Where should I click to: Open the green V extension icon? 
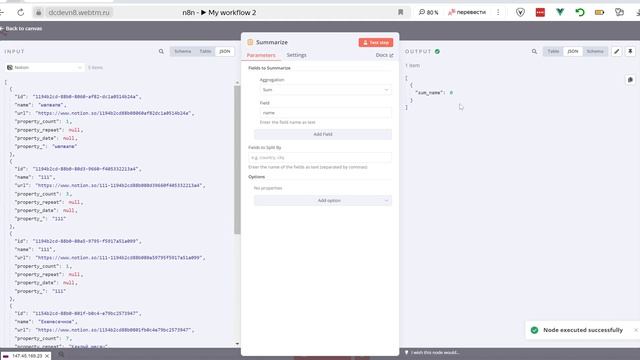(560, 13)
